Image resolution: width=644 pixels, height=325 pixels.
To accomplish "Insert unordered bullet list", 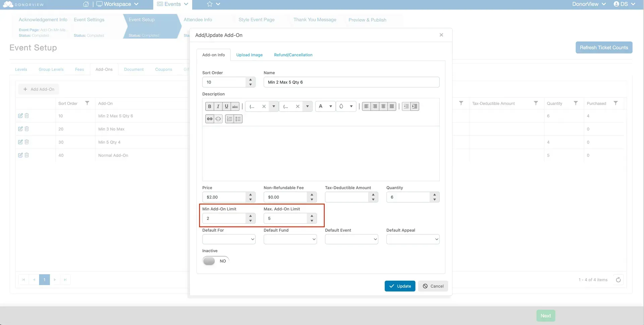I will pyautogui.click(x=238, y=119).
